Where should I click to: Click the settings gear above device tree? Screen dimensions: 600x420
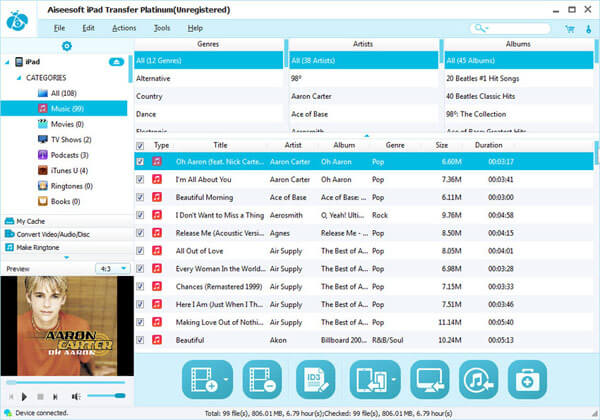point(67,46)
